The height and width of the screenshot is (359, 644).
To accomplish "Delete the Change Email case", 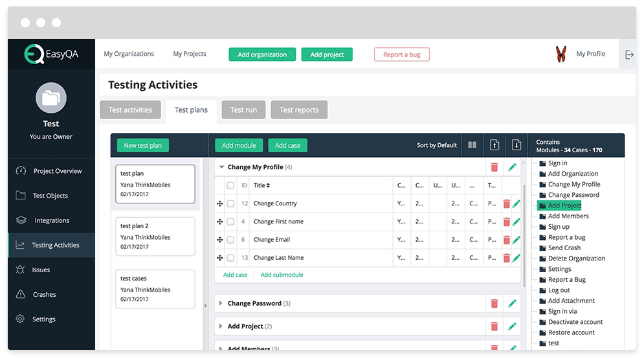I will click(x=506, y=240).
